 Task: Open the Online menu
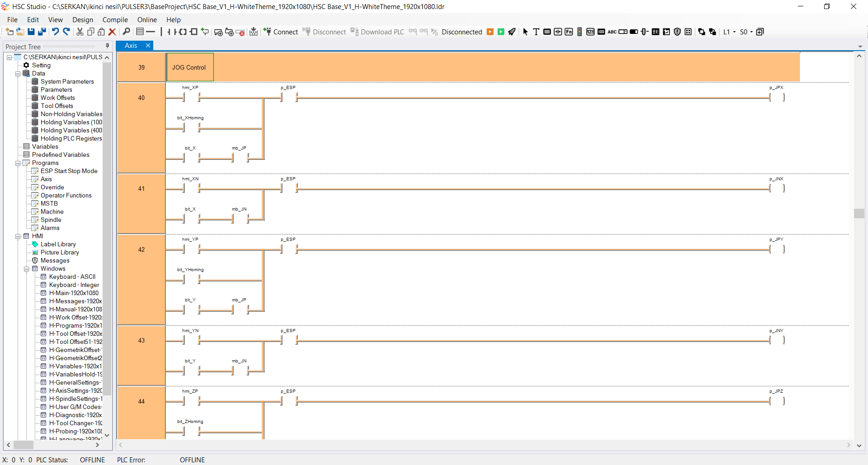pyautogui.click(x=147, y=19)
